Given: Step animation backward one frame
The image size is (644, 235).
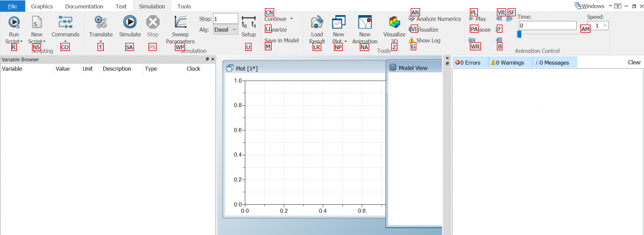Looking at the screenshot, I should 499,40.
